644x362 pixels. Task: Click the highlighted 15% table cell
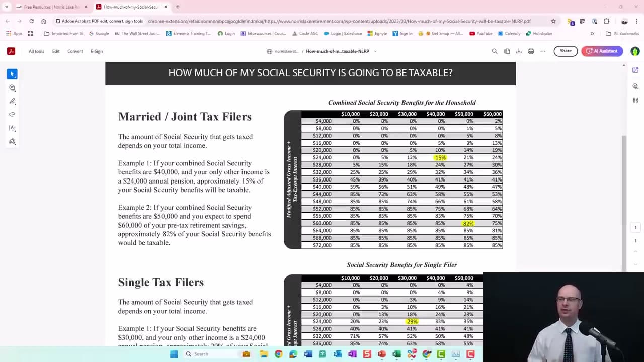[440, 157]
